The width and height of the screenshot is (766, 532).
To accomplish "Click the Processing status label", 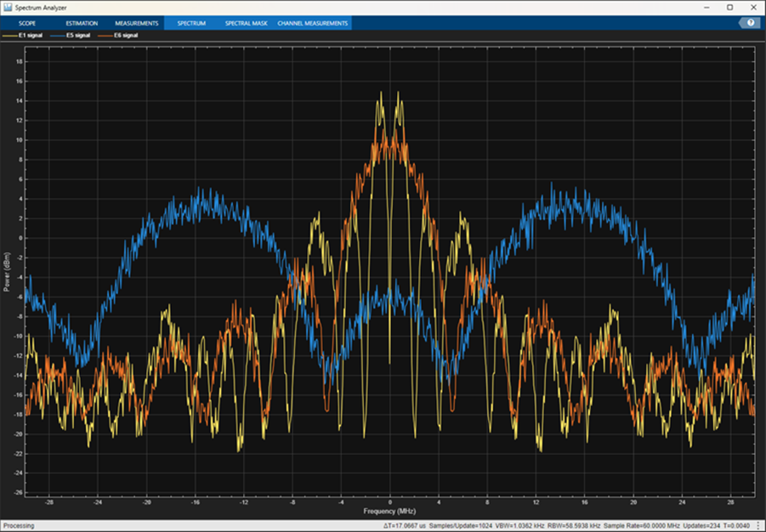I will [x=21, y=524].
